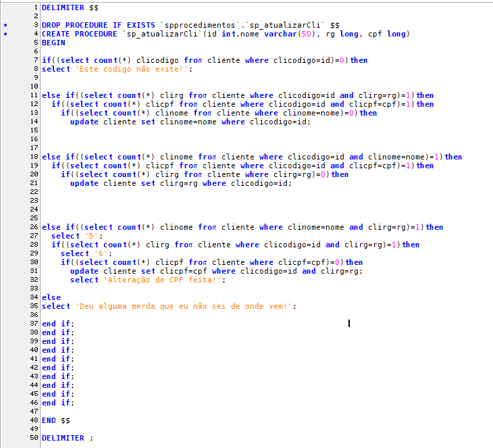Click line number 1 in the gutter

click(36, 7)
